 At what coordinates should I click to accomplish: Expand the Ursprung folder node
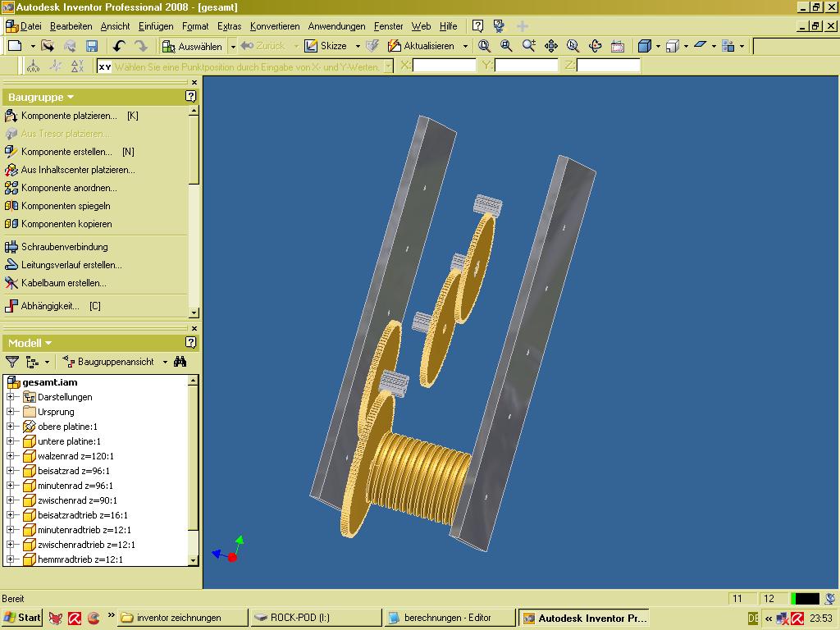(10, 412)
